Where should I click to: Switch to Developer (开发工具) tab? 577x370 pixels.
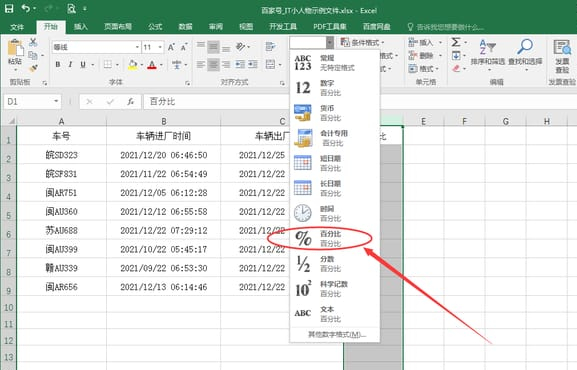[x=283, y=27]
